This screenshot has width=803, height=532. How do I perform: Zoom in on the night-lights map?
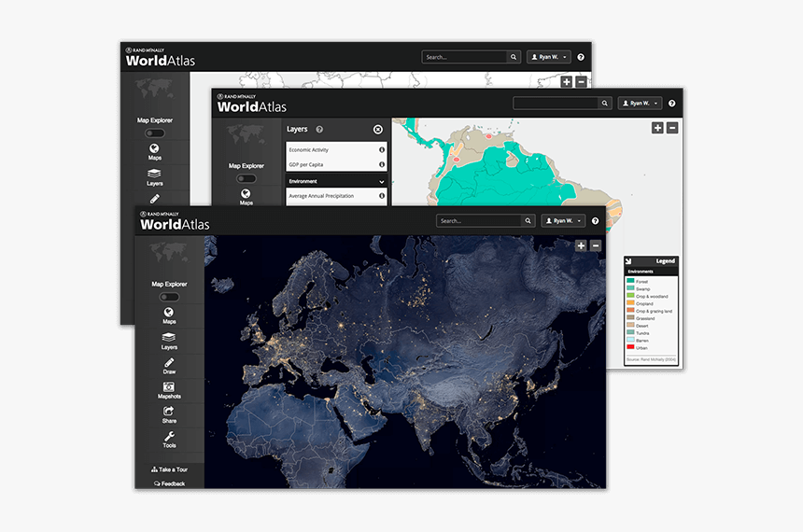tap(581, 245)
